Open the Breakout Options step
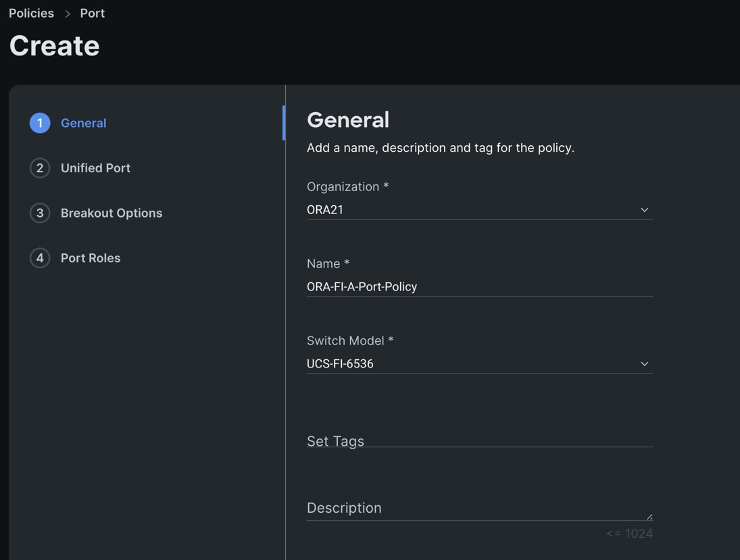The image size is (740, 560). [x=112, y=213]
